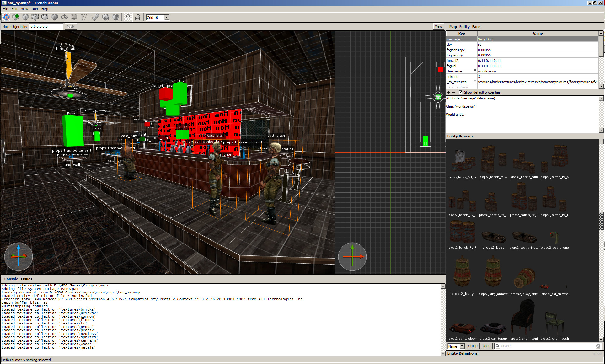The width and height of the screenshot is (605, 364).
Task: Open the File menu
Action: point(5,9)
